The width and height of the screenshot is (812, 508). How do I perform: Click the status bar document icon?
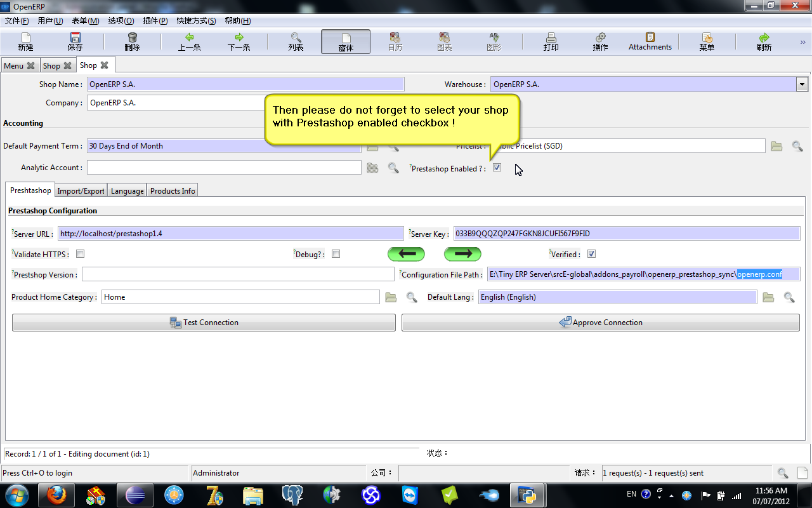[802, 473]
